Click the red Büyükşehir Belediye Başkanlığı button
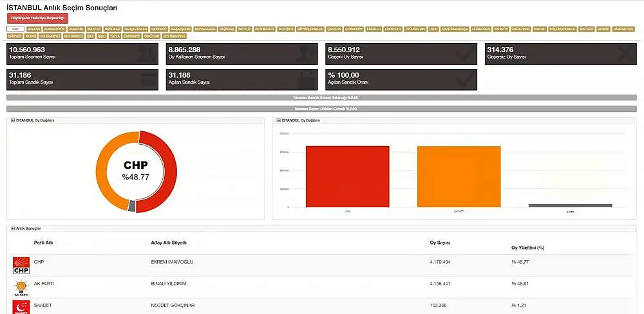 38,18
